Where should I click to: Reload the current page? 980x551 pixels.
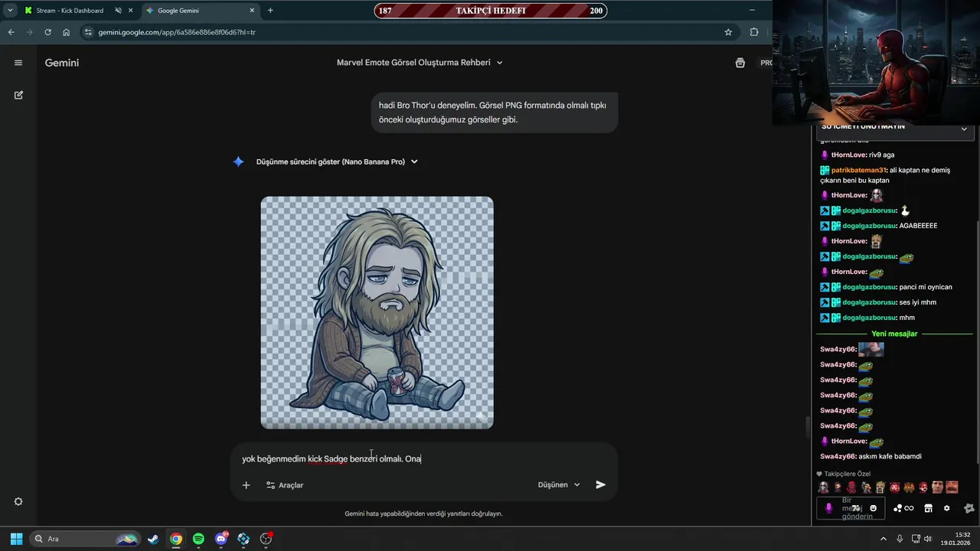pos(47,32)
